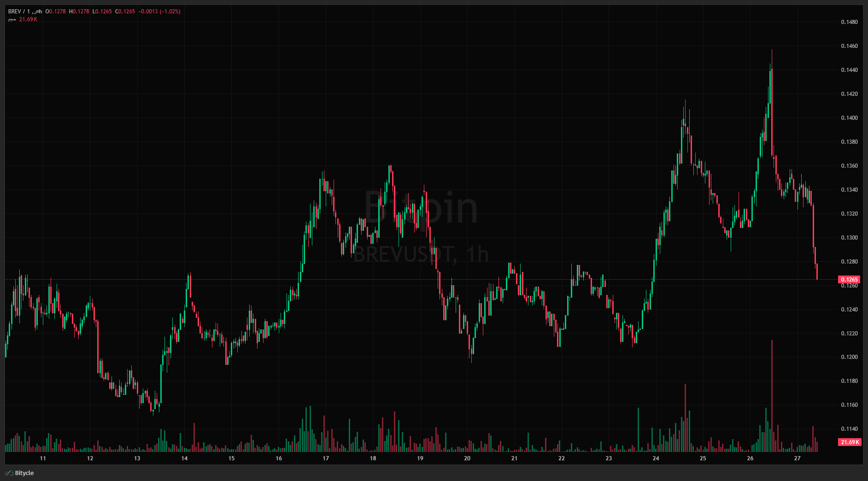
Task: Click the Open value O0.1278 in legend
Action: click(56, 12)
